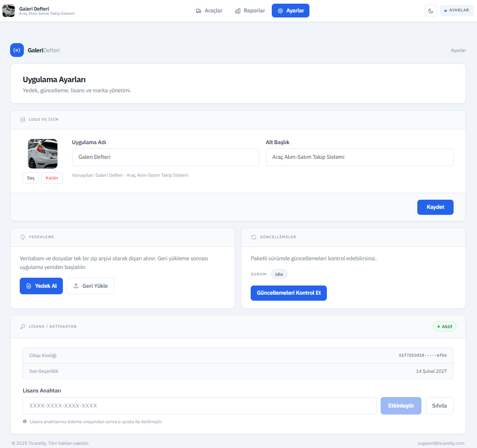Click the GaleriDefteri blue logo icon
Screen dimensions: 477x448
pos(17,50)
